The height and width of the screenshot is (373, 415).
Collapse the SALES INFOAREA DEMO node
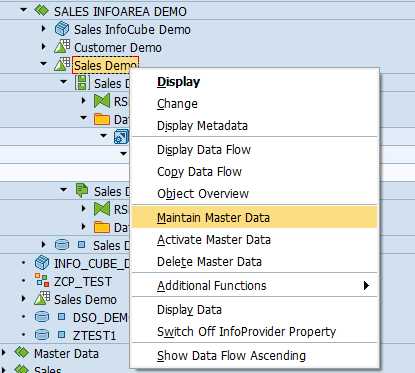click(23, 10)
